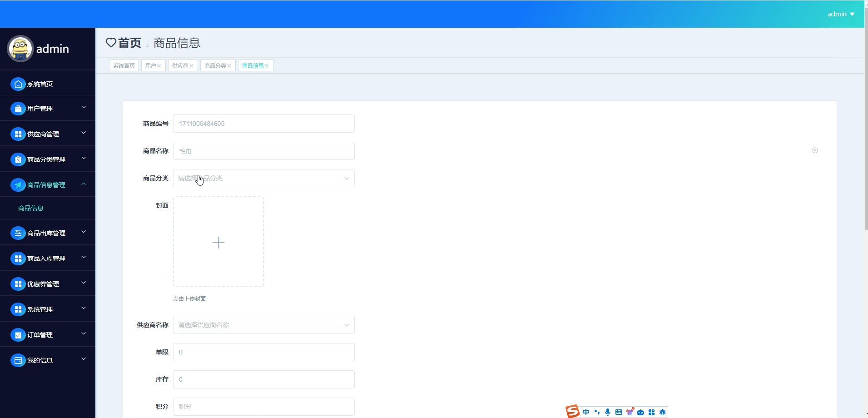
Task: Click the shirt skin icon in IME bar
Action: 630,412
